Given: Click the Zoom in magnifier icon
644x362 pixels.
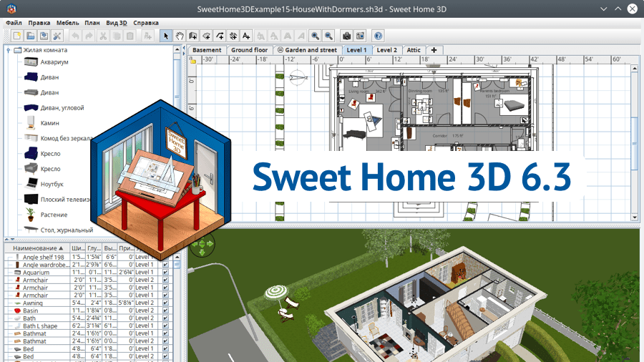Looking at the screenshot, I should pyautogui.click(x=315, y=36).
